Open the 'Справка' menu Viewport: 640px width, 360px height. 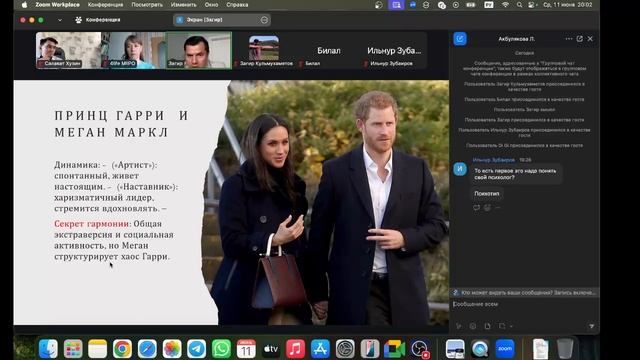pyautogui.click(x=237, y=5)
